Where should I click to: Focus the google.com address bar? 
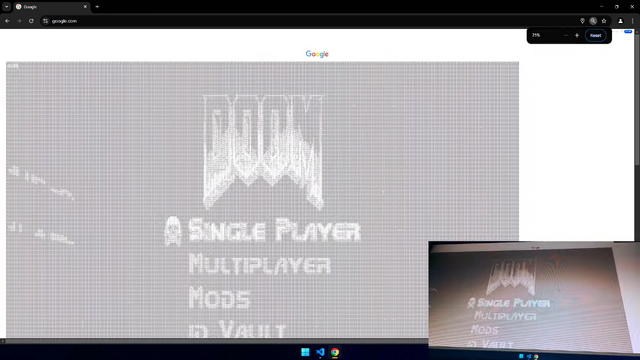(310, 21)
